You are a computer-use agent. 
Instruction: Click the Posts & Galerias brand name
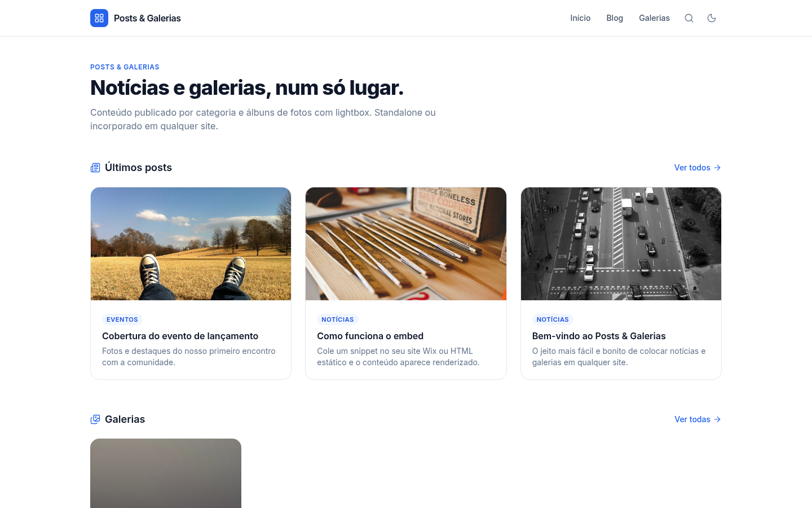147,18
